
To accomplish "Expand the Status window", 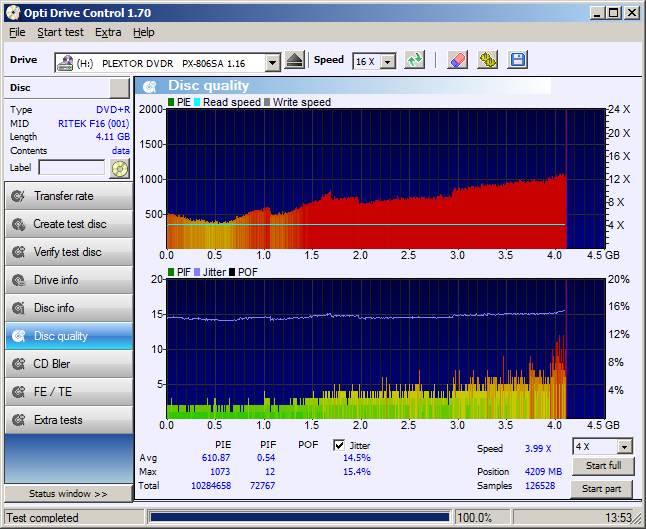I will click(68, 494).
